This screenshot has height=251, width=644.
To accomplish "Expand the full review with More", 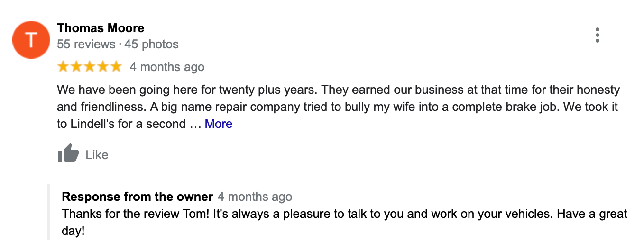I will point(218,124).
